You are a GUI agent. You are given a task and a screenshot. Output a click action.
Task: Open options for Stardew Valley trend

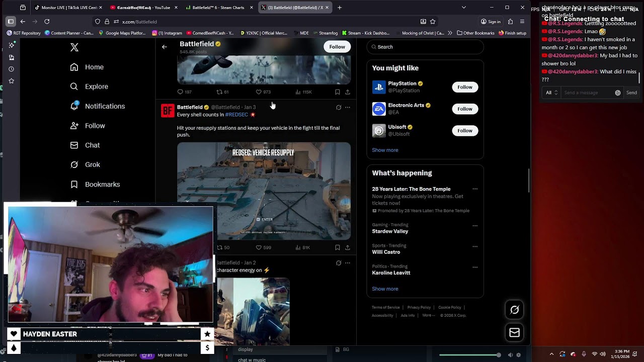[x=475, y=226]
